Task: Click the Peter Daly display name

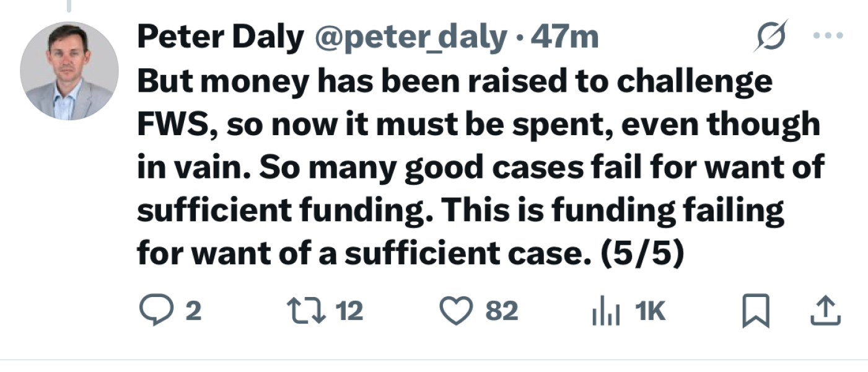Action: [x=220, y=38]
